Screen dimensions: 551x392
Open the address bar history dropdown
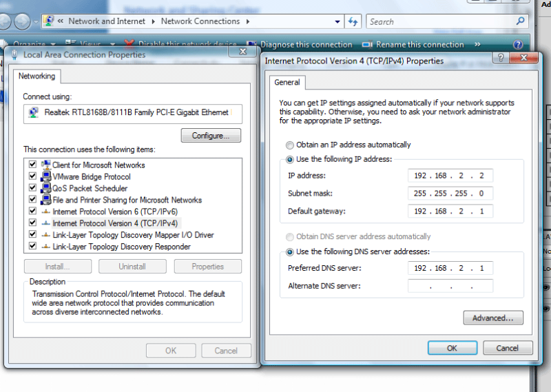click(339, 21)
